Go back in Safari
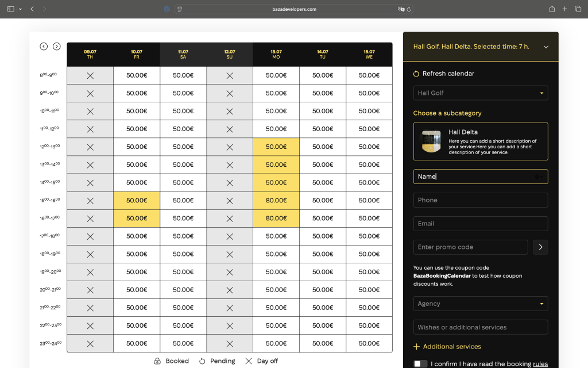Image resolution: width=588 pixels, height=368 pixels. (x=32, y=9)
